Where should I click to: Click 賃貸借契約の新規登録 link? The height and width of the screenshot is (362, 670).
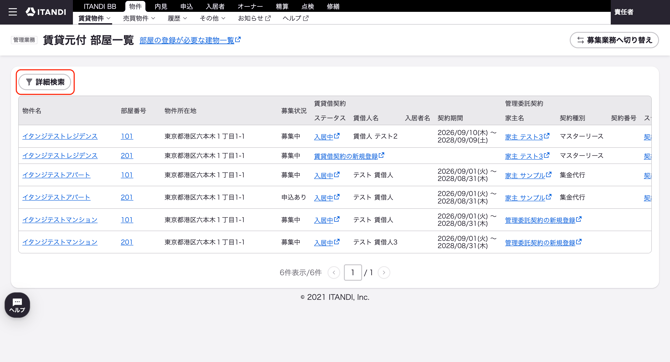(349, 156)
